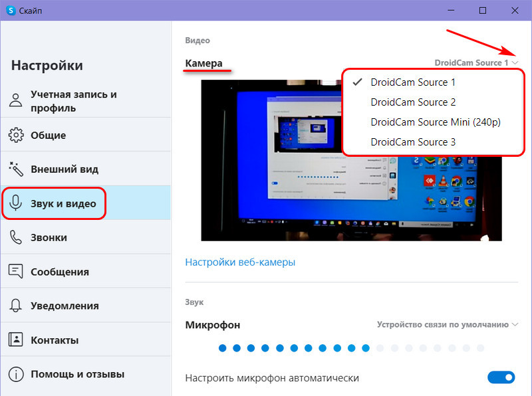Viewport: 532px width, 396px height.
Task: Choose DroidCam Source Mini (240p)
Action: (x=433, y=122)
